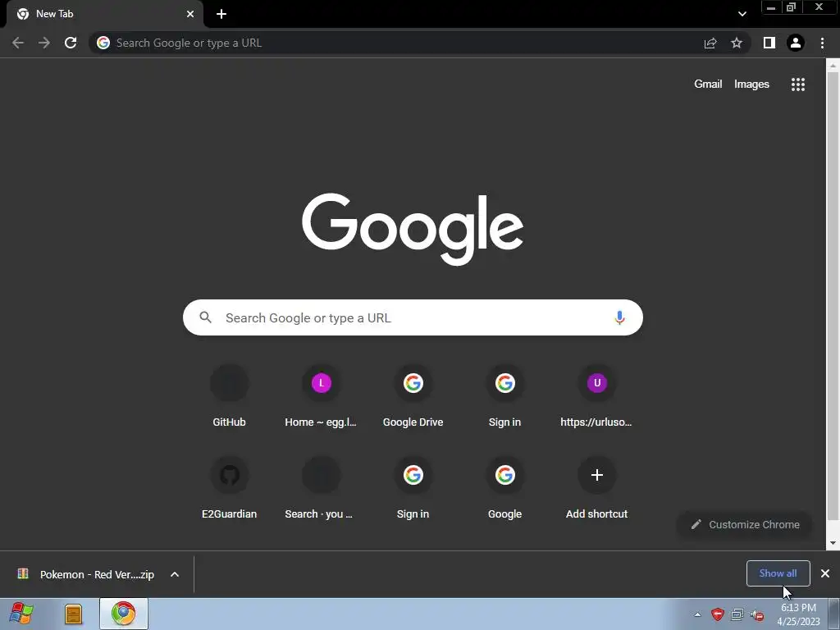The image size is (840, 630).
Task: Open the Windows Start menu
Action: [21, 614]
